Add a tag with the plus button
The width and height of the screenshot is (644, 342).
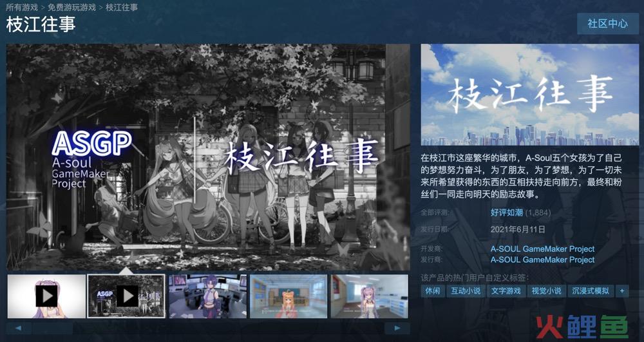(622, 291)
